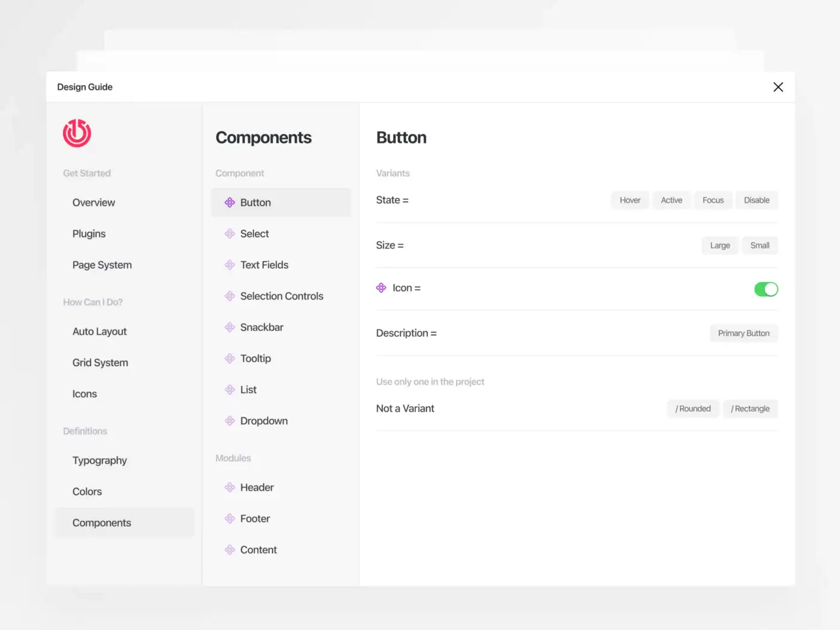Screen dimensions: 840x630
Task: Choose the Disable state chip
Action: pyautogui.click(x=757, y=200)
